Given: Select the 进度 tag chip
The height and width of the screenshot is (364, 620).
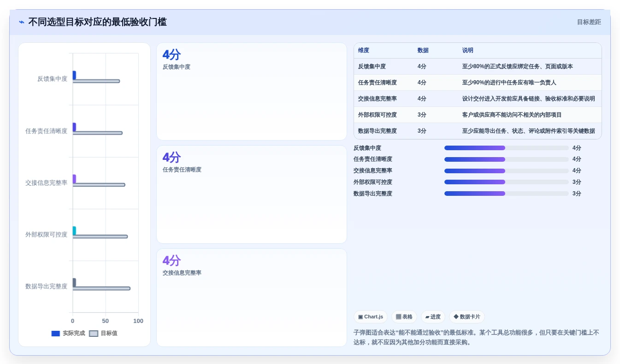Looking at the screenshot, I should coord(433,317).
